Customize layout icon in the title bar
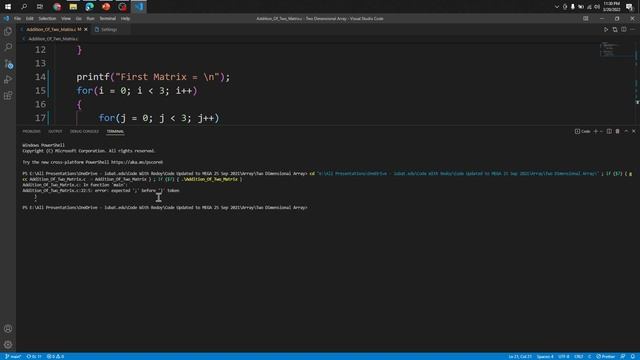This screenshot has height=360, width=640. click(x=586, y=18)
